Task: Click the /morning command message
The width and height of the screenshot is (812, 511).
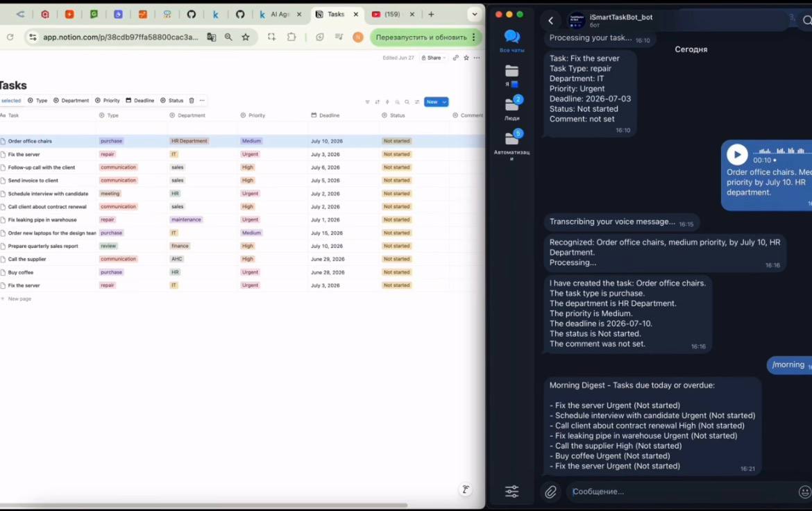Action: (788, 365)
